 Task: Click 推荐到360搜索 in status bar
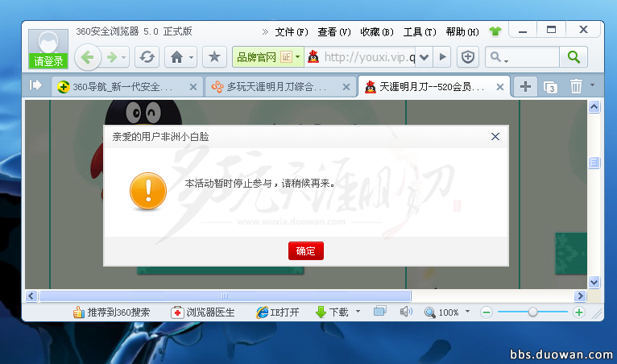111,312
